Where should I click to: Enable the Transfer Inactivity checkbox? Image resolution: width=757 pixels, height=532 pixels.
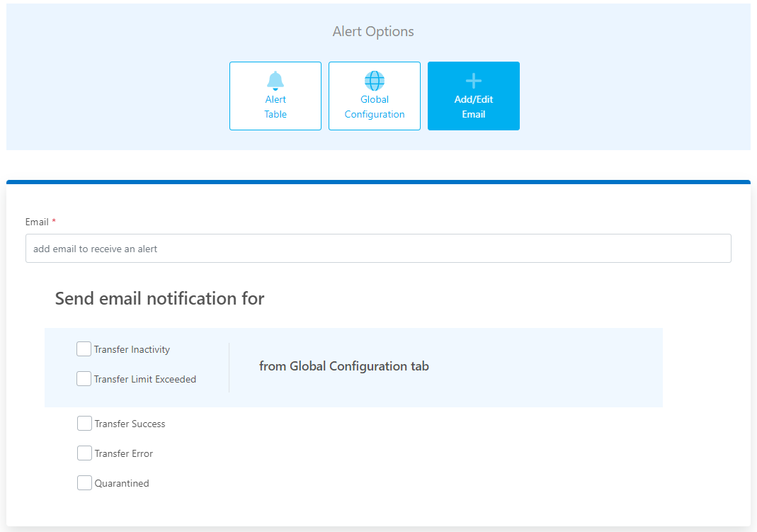point(84,349)
